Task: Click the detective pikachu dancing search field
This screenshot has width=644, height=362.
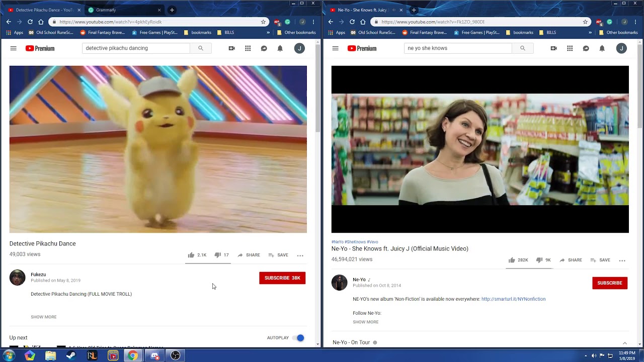Action: coord(136,48)
